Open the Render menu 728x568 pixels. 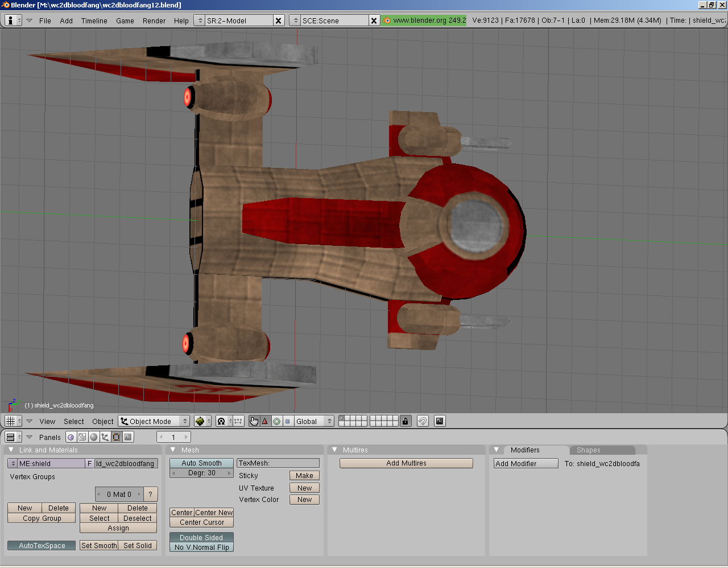154,20
